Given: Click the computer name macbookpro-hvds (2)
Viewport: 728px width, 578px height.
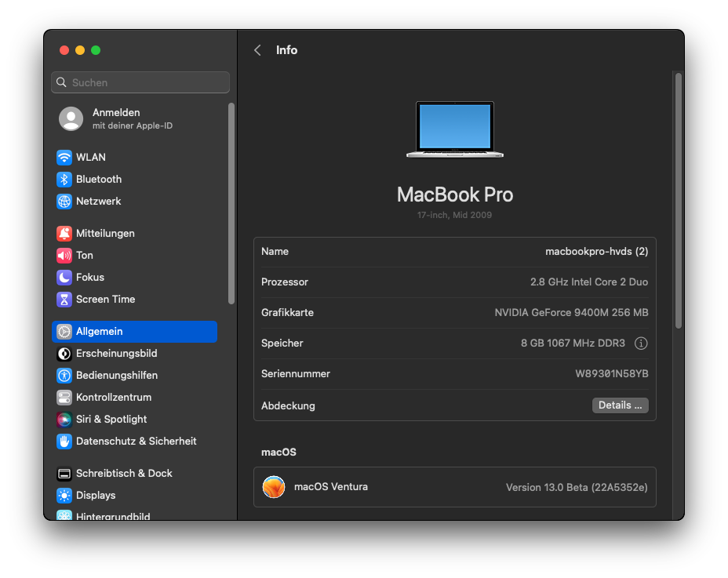Looking at the screenshot, I should pos(597,252).
